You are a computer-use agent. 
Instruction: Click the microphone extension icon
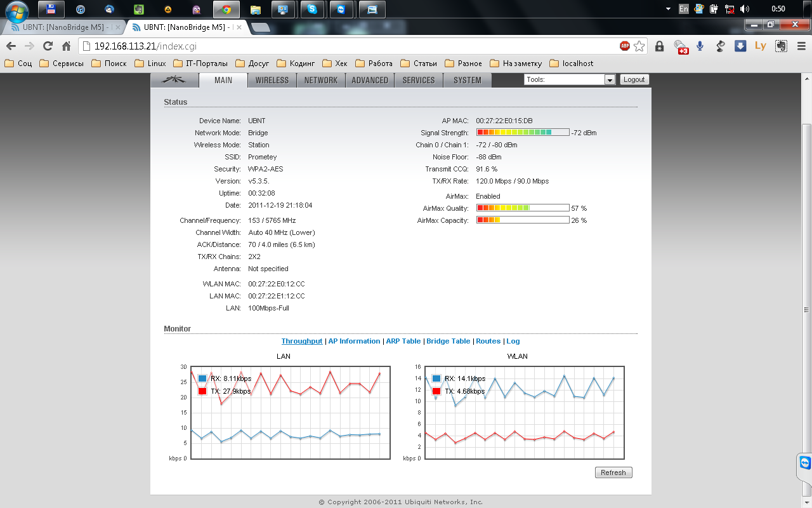700,46
